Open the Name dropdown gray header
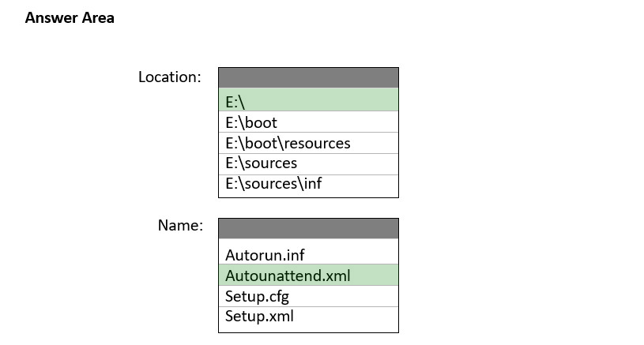644x345 pixels. [x=308, y=228]
